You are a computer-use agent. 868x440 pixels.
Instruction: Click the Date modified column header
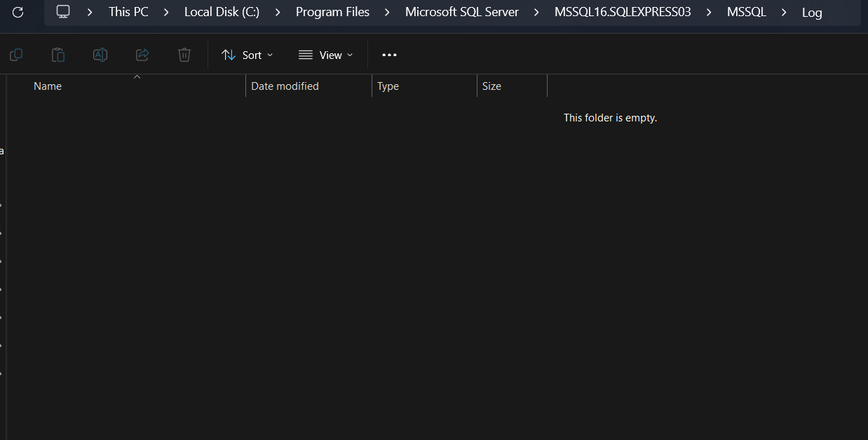[285, 86]
